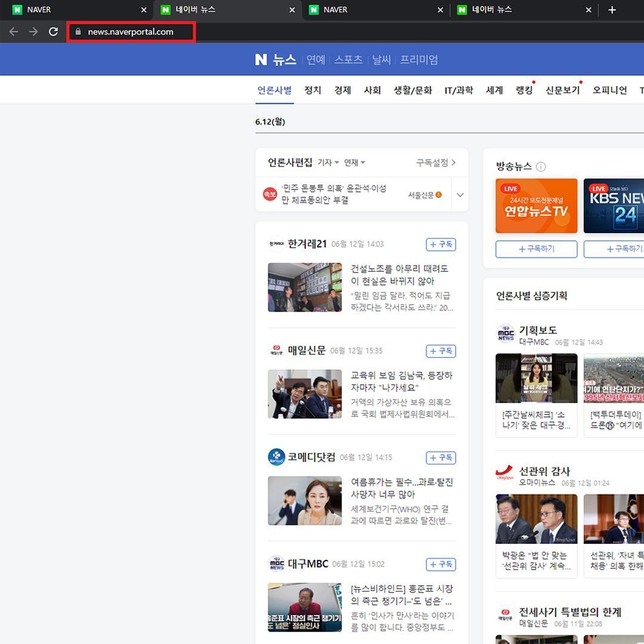Click the OhmyNews logo beside 선관위 감사
The height and width of the screenshot is (644, 644).
505,472
